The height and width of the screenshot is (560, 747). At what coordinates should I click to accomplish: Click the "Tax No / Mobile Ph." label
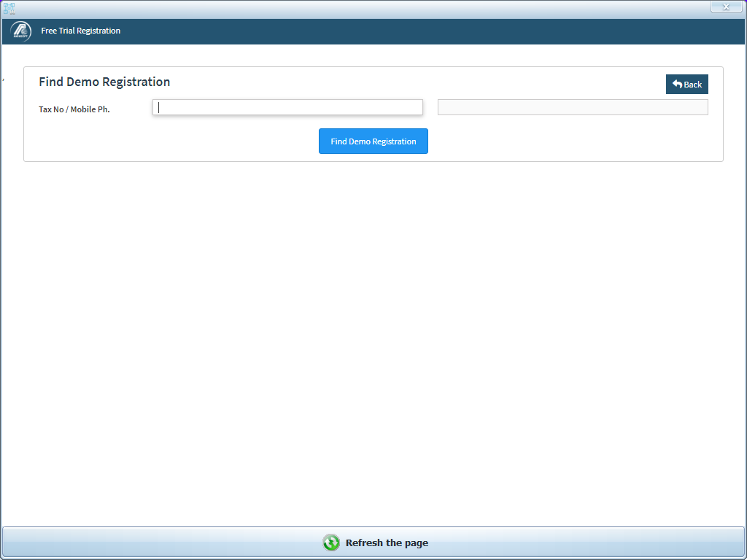point(74,109)
